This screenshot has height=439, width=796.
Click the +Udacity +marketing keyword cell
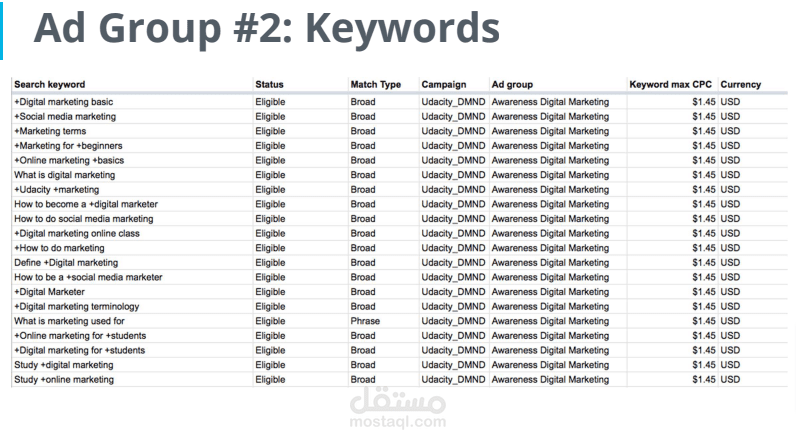click(56, 189)
